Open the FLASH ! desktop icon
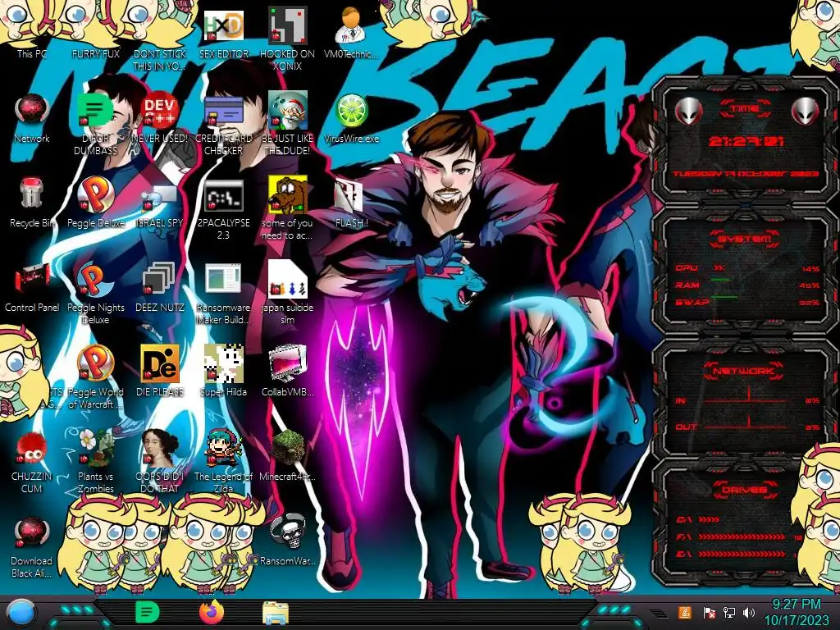 pyautogui.click(x=351, y=195)
